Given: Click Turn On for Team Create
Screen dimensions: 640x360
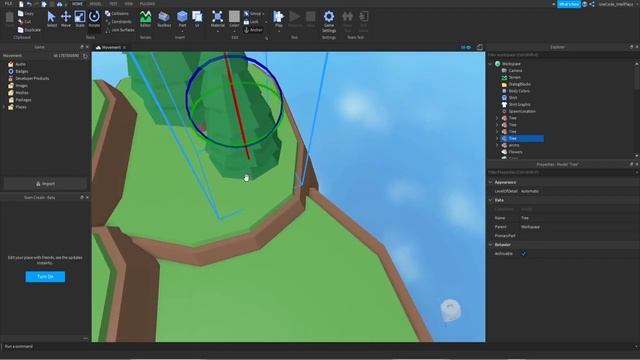Looking at the screenshot, I should click(45, 277).
